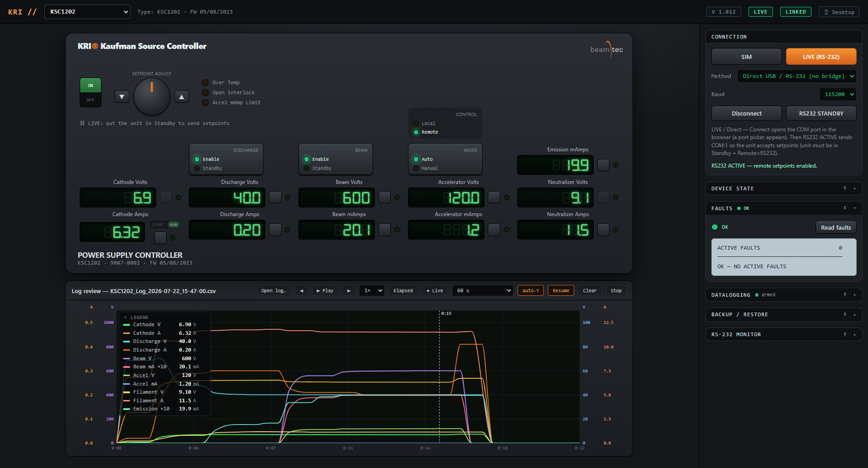
Task: Toggle auto-Y chart scaling
Action: [531, 290]
